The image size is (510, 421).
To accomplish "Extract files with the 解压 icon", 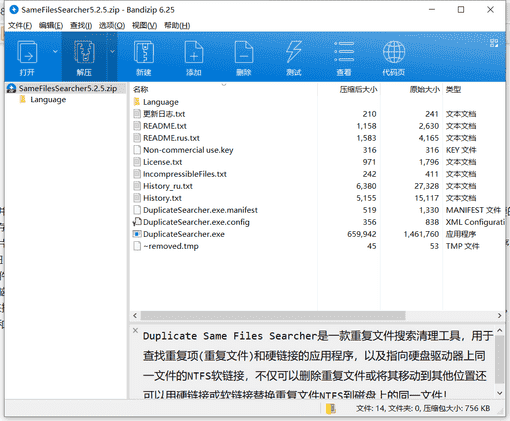I will pos(84,57).
